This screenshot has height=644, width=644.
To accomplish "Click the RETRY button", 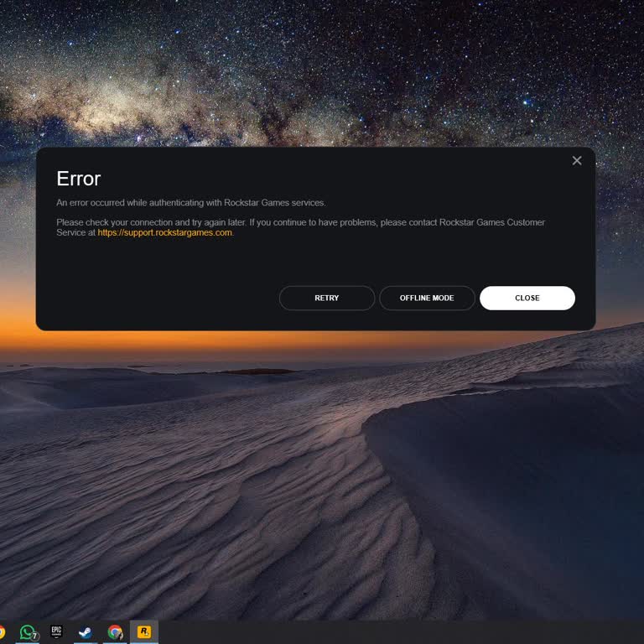I will 327,299.
